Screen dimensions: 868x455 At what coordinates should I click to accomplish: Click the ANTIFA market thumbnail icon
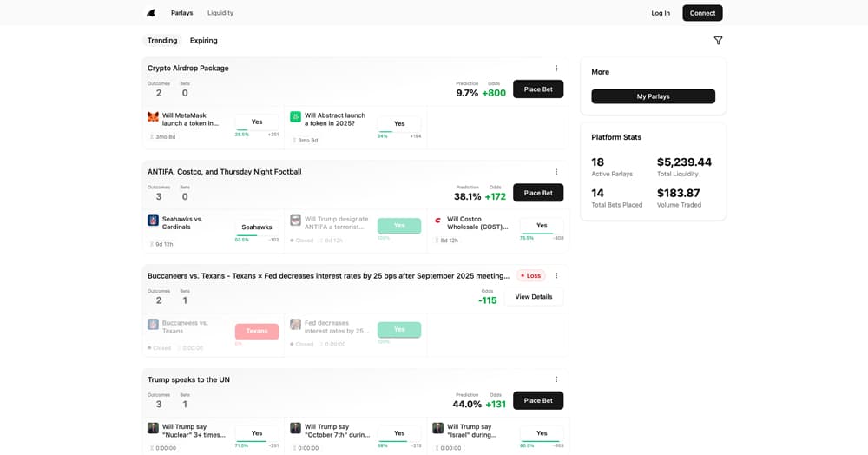tap(296, 221)
